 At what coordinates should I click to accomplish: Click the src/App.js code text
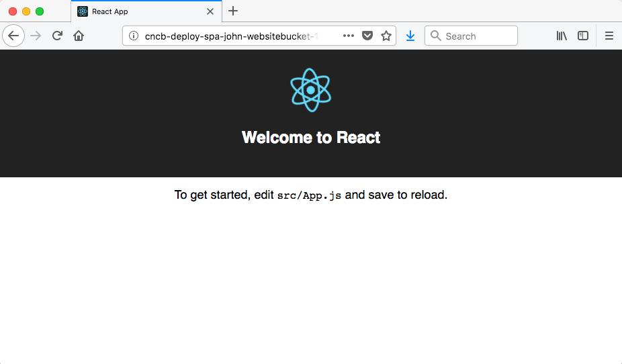[309, 195]
